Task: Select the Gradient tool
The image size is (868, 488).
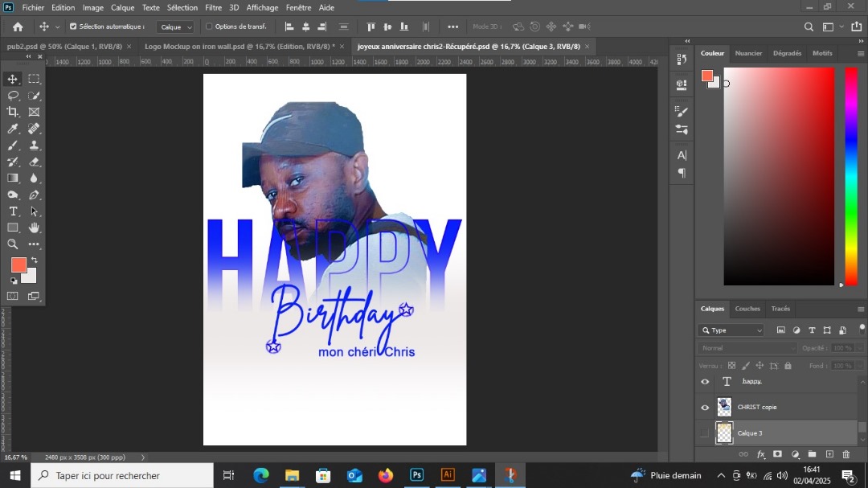Action: (x=13, y=178)
